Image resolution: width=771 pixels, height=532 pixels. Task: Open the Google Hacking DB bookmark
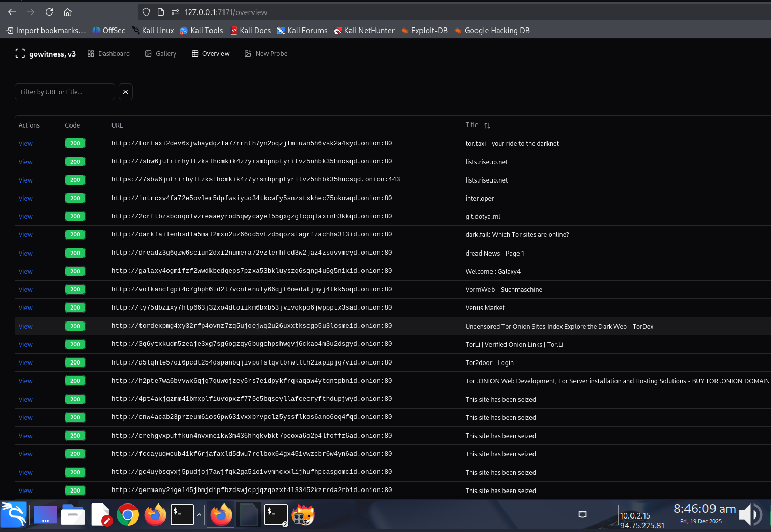(x=492, y=31)
